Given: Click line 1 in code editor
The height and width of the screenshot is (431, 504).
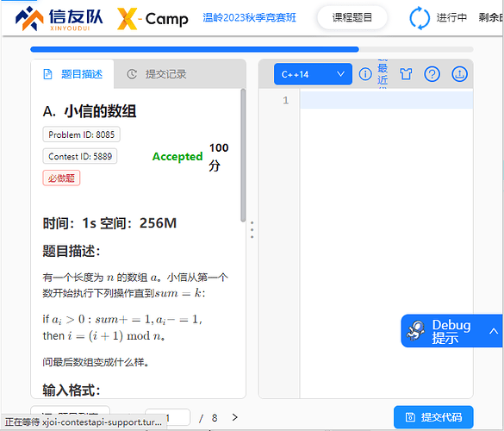Looking at the screenshot, I should click(386, 100).
